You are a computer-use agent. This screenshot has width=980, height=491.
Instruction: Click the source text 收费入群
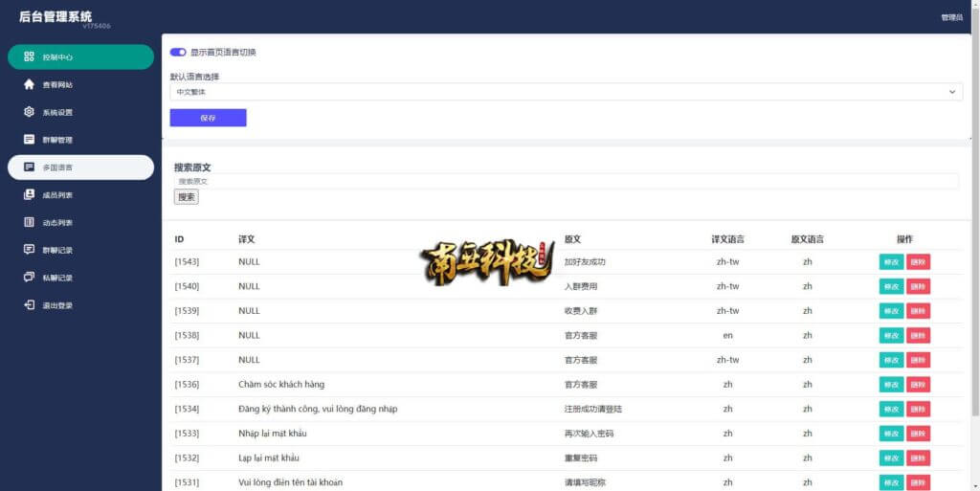pyautogui.click(x=581, y=311)
